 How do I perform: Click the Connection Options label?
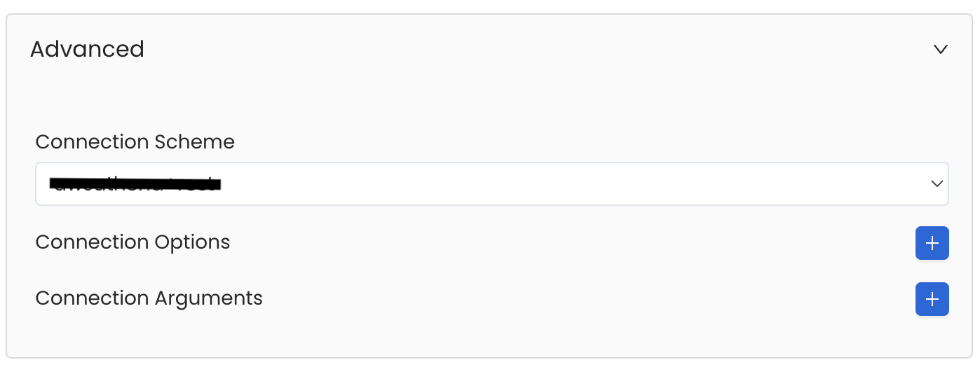(x=132, y=242)
